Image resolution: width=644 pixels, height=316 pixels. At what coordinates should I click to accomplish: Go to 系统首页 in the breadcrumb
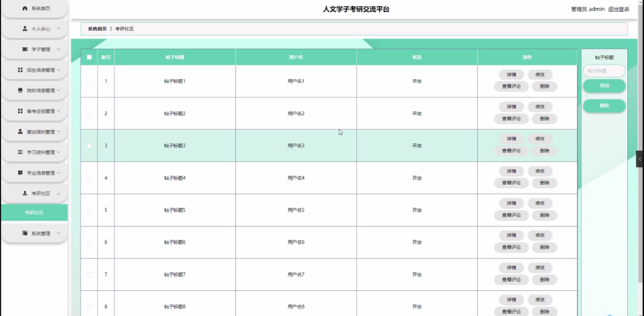coord(98,29)
